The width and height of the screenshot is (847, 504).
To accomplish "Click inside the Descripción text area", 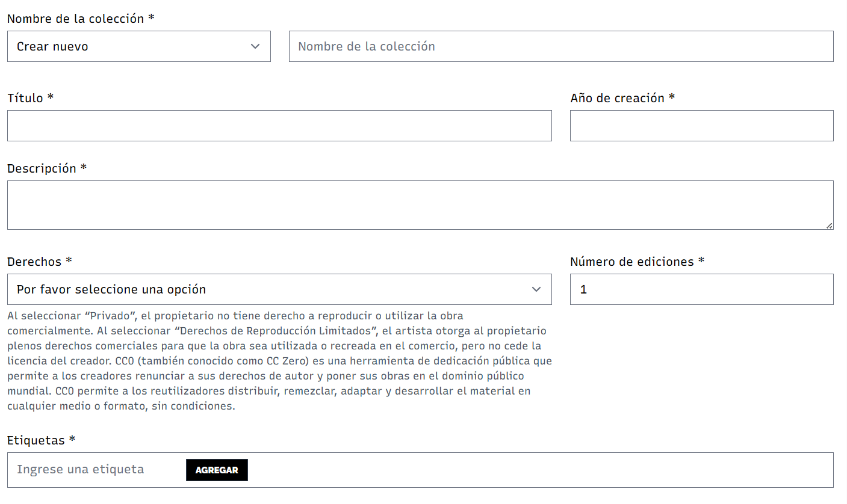I will tap(420, 204).
